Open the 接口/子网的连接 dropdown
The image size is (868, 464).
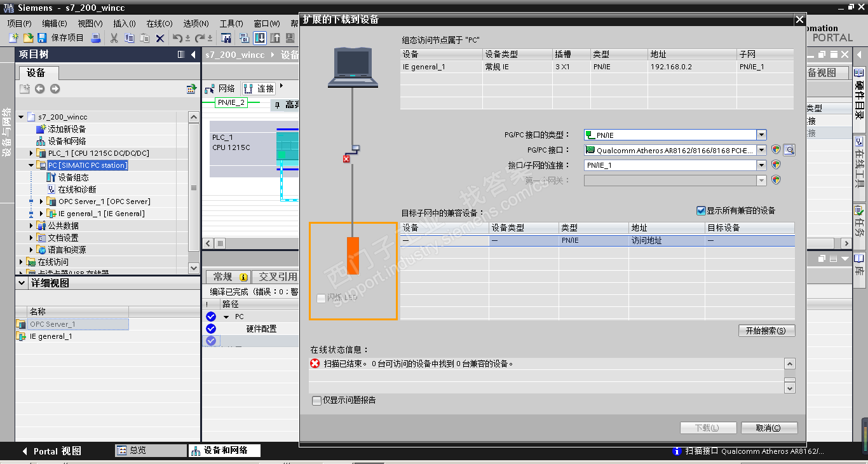pyautogui.click(x=761, y=165)
